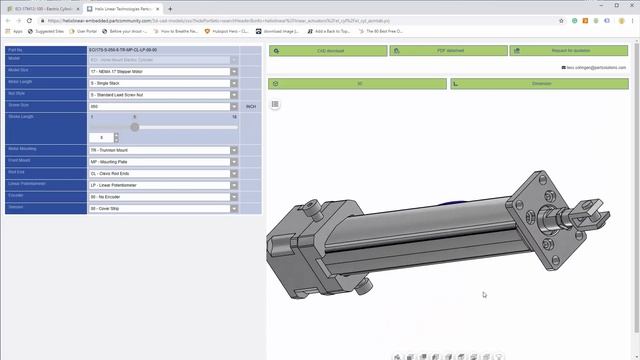Reload the page with the refresh icon
The height and width of the screenshot is (360, 640).
coord(29,20)
